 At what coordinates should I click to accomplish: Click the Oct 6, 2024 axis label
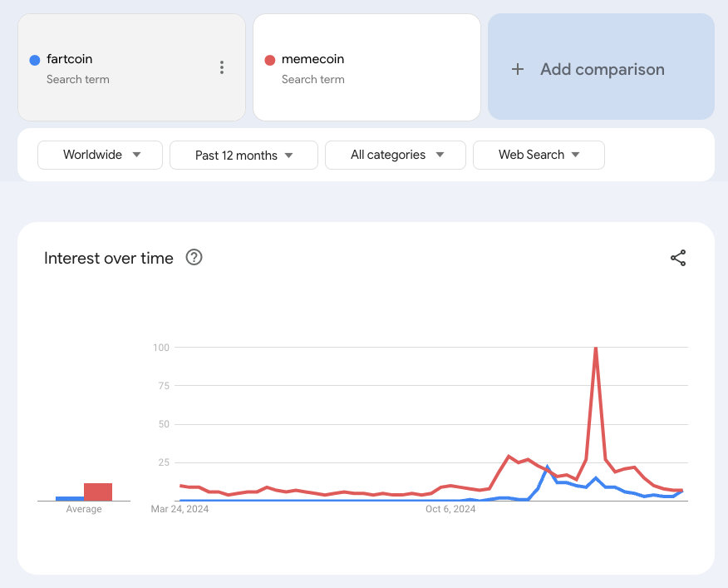450,509
